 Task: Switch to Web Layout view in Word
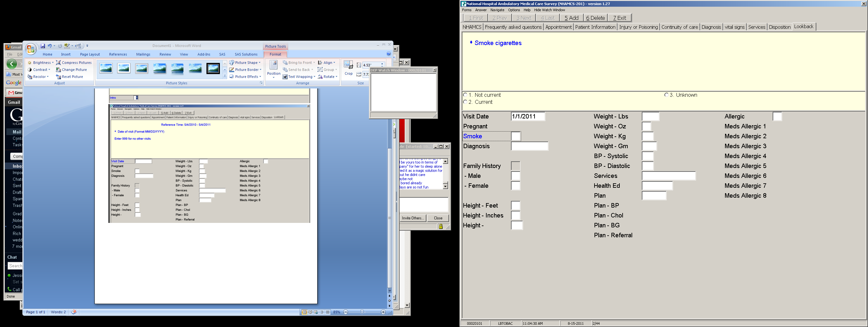point(316,312)
